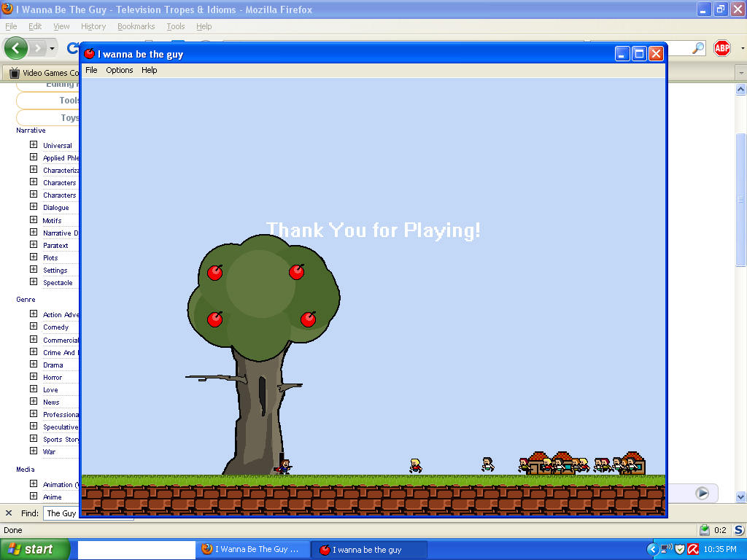Expand the Spectacle tree node
747x560 pixels.
point(34,281)
